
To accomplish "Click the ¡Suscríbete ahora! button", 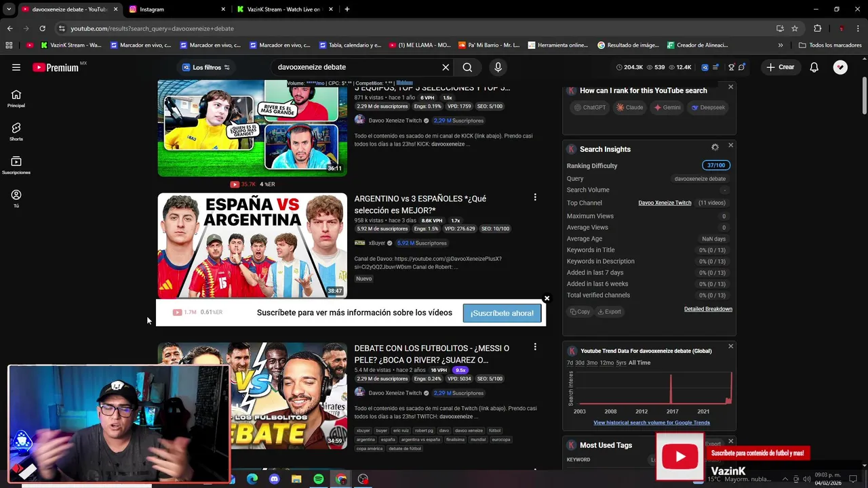I will click(x=502, y=313).
